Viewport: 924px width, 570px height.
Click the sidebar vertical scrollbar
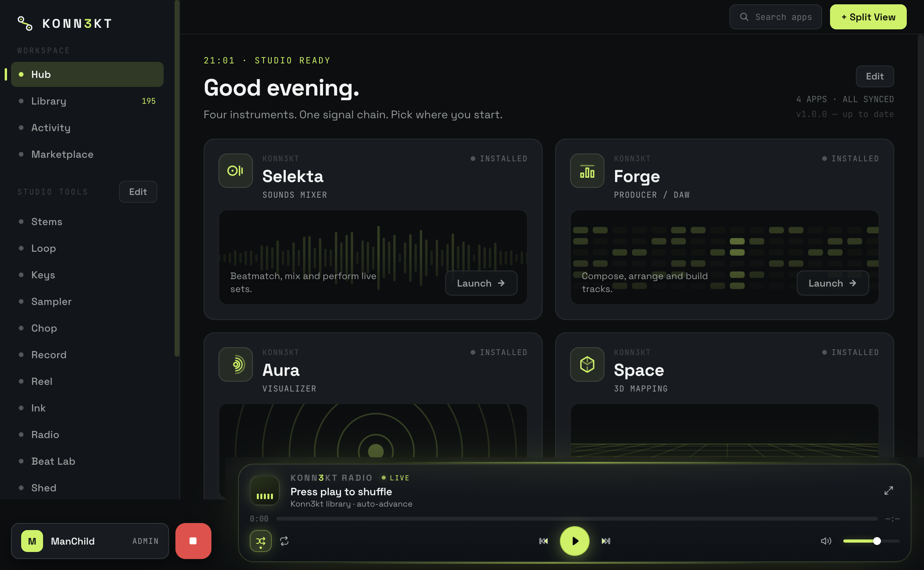177,178
